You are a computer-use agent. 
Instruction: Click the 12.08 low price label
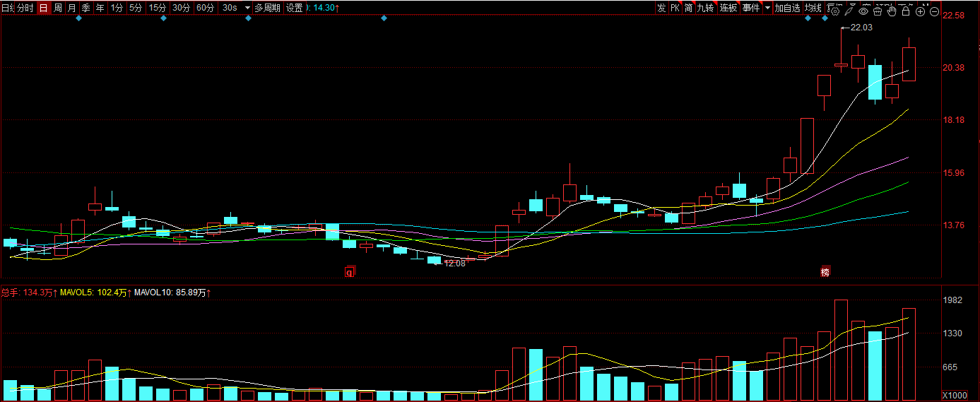pyautogui.click(x=455, y=263)
